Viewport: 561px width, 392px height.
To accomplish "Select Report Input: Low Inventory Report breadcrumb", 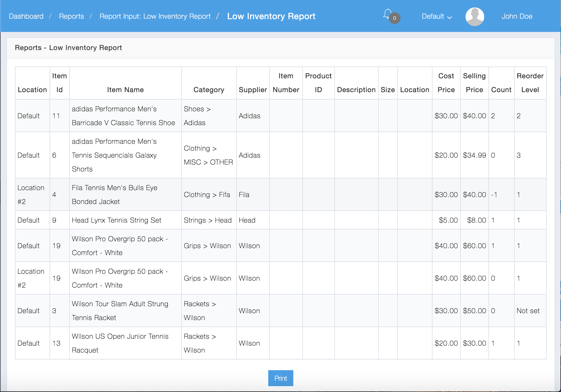I will [x=155, y=16].
